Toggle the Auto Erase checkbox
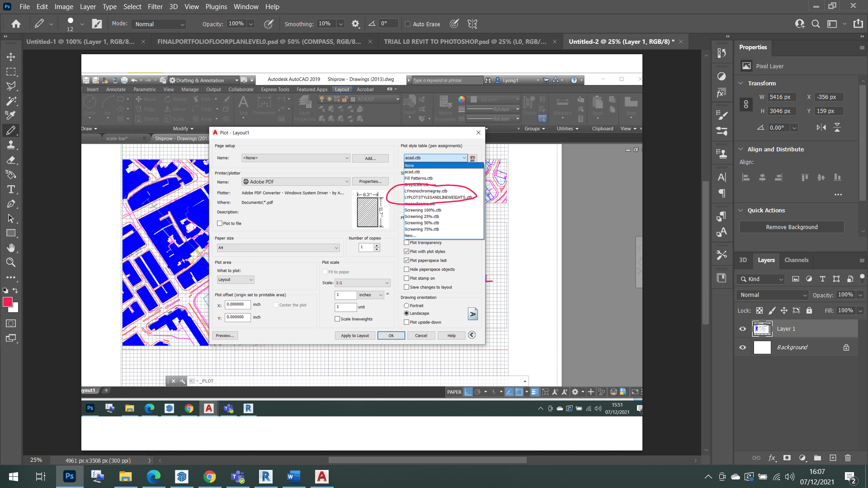The height and width of the screenshot is (488, 868). pos(407,24)
